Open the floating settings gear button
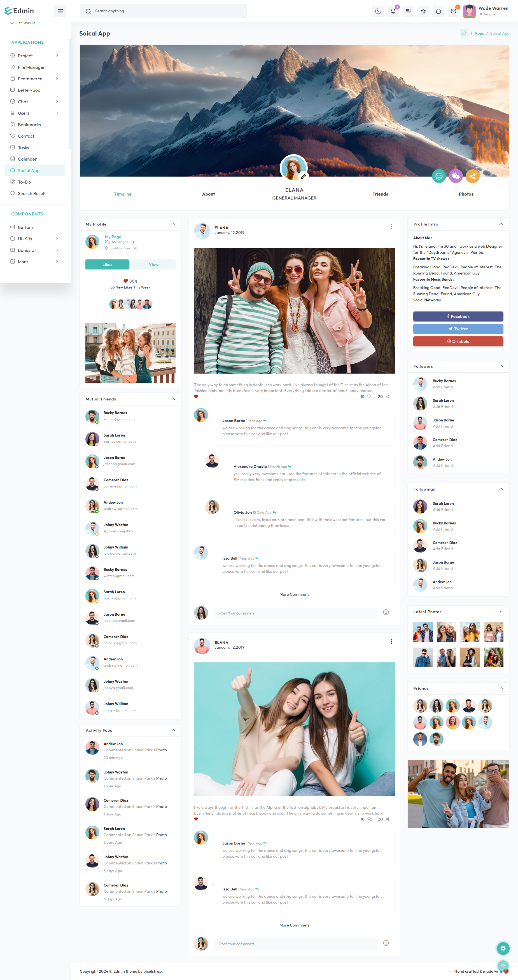The image size is (518, 980). (503, 948)
